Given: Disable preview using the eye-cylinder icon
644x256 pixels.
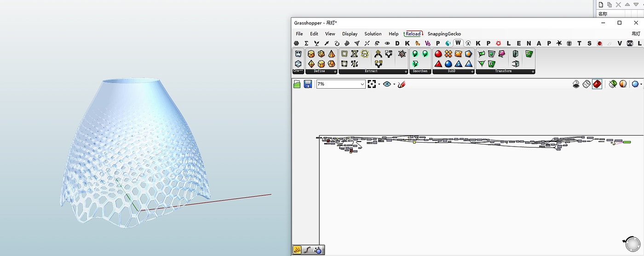Looking at the screenshot, I should [x=576, y=84].
